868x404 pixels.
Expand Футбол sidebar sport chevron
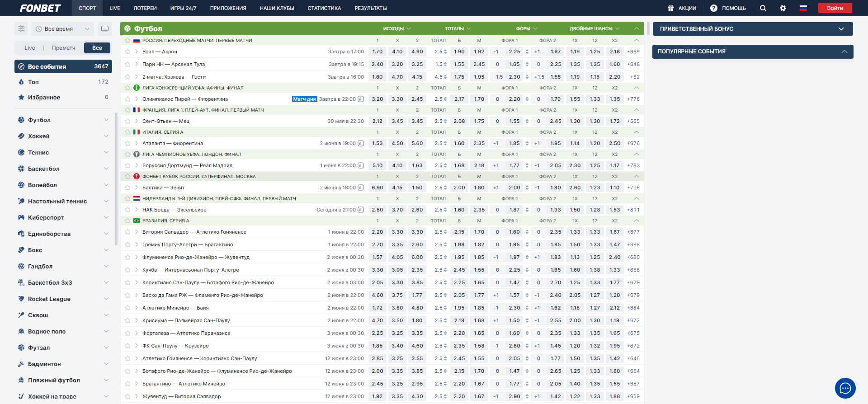tap(106, 120)
